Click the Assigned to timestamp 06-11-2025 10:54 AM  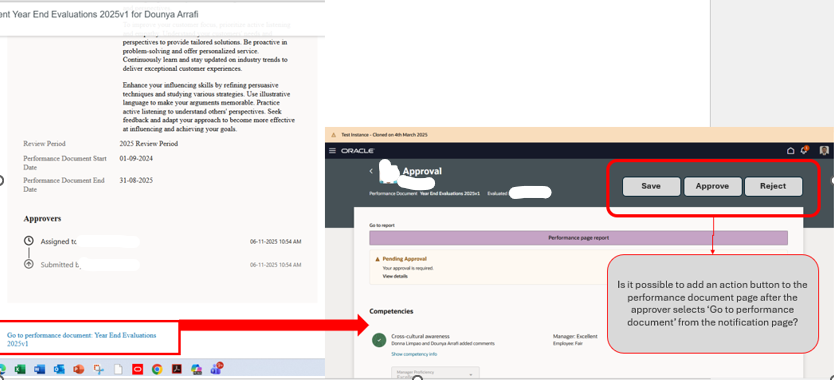[276, 242]
